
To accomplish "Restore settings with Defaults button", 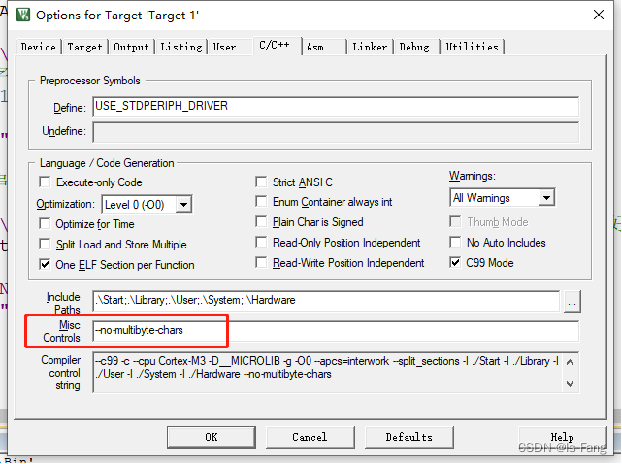I will (409, 437).
